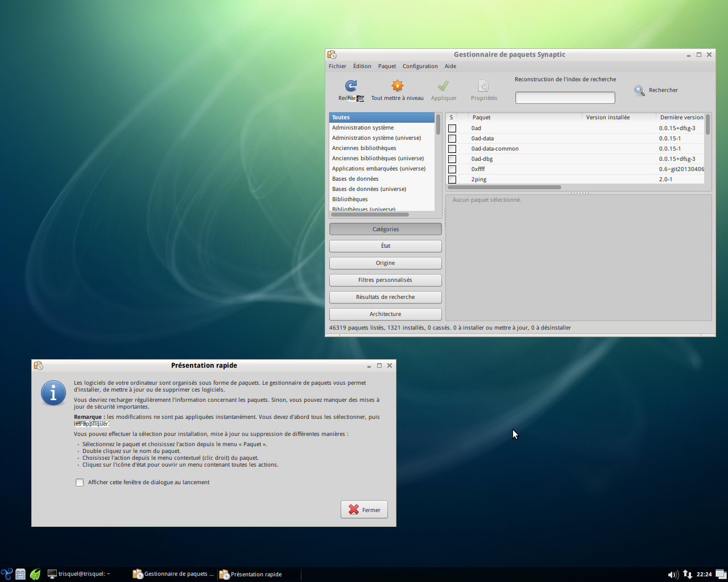
Task: Select the Bibliothèques category
Action: tap(382, 199)
